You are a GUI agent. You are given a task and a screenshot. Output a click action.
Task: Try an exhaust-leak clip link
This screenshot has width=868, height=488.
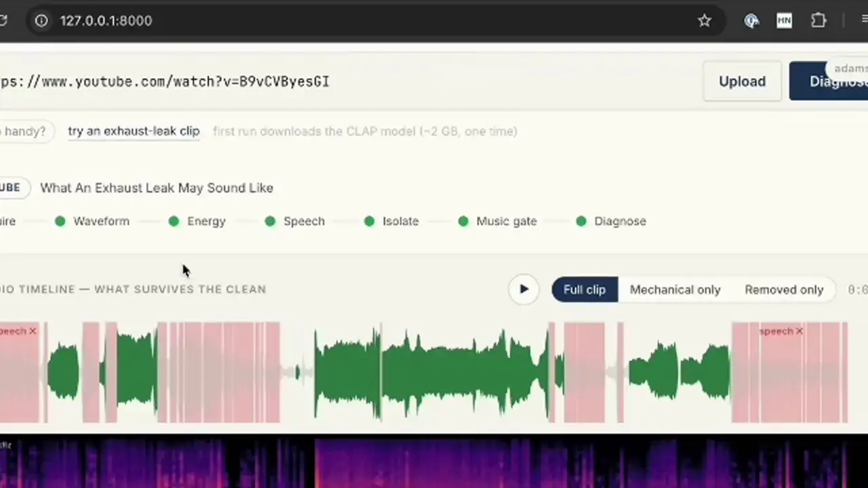click(x=134, y=131)
